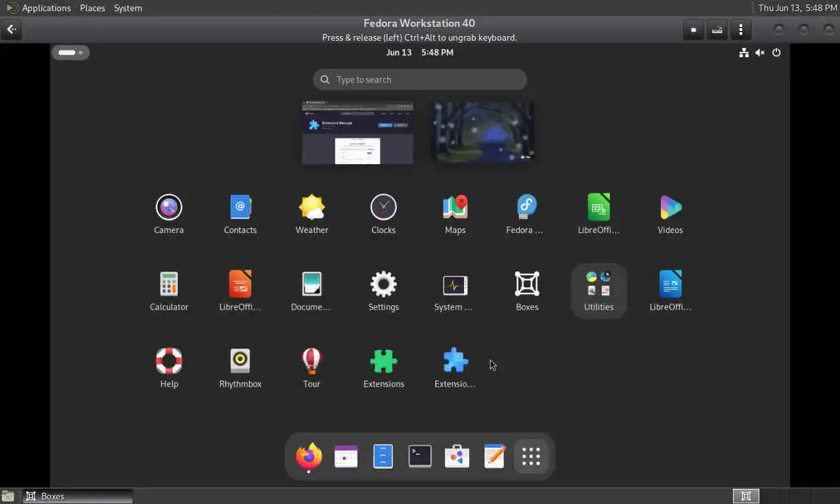Open the Clocks app
Screen dimensions: 840x504
coord(383,215)
